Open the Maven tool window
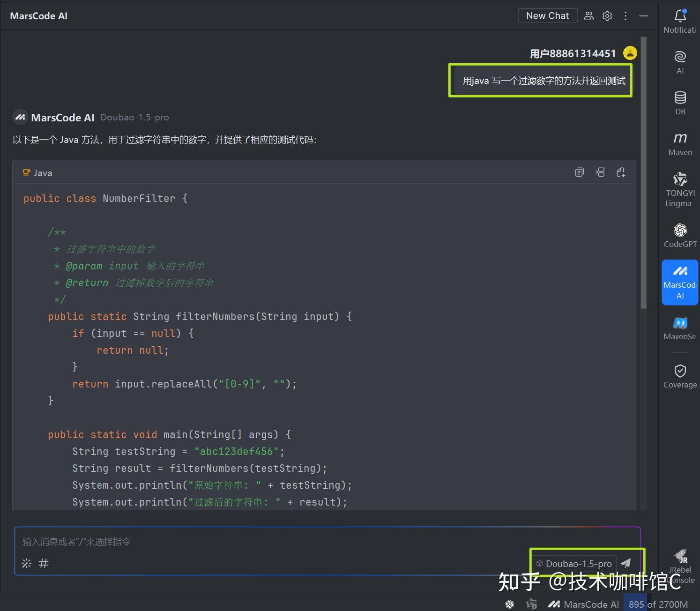 680,143
